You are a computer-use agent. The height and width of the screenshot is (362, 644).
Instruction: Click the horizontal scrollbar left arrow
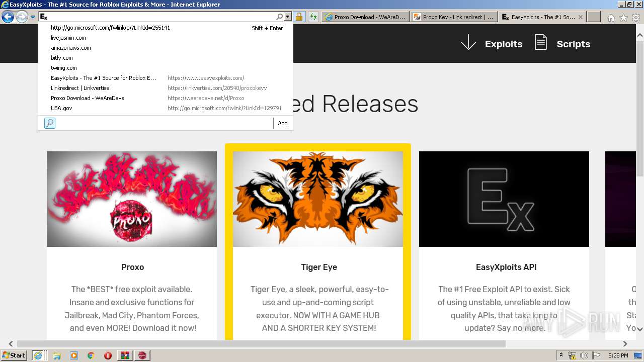[x=11, y=344]
